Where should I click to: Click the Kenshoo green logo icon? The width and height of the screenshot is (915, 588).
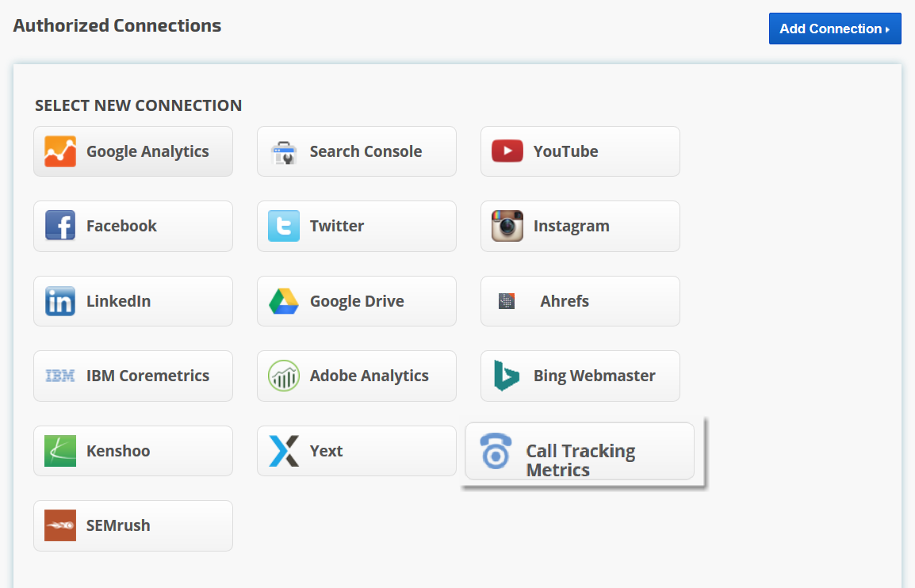pos(60,451)
